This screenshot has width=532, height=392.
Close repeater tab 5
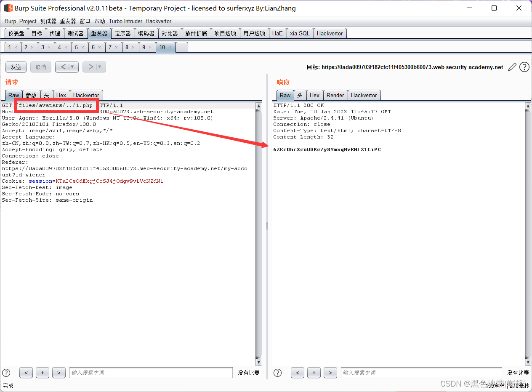(83, 48)
